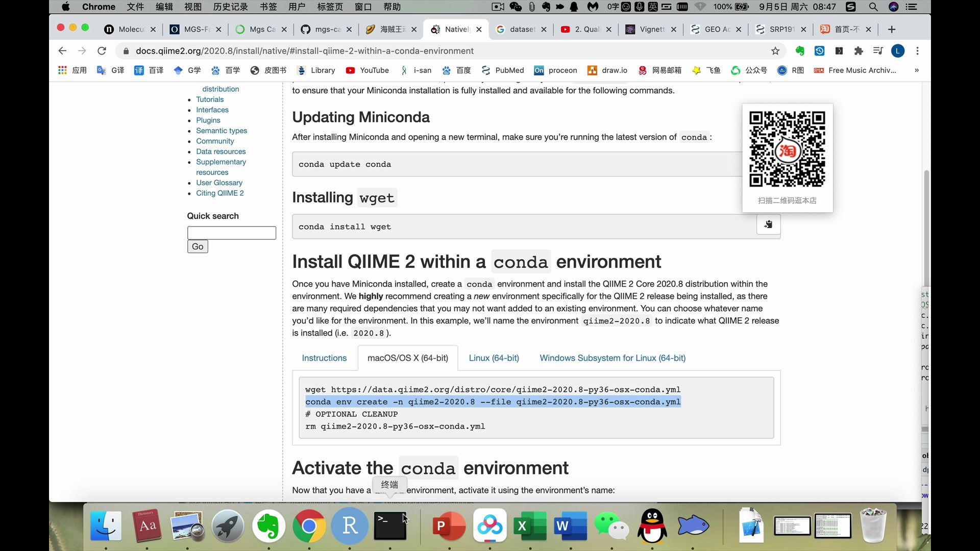Click the browser back arrow
980x551 pixels.
click(62, 51)
